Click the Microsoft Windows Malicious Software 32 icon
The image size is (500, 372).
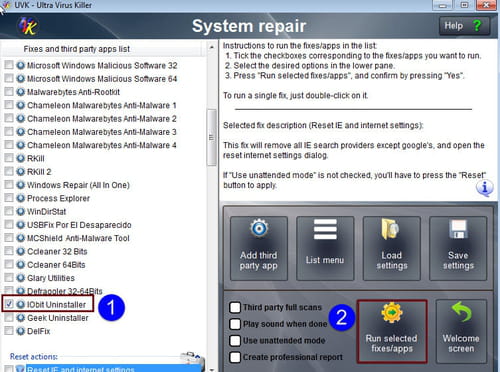tap(21, 65)
